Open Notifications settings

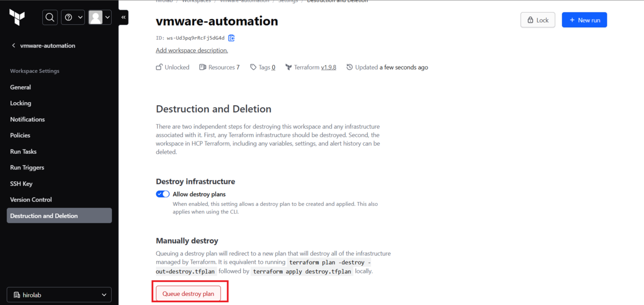[x=27, y=120]
